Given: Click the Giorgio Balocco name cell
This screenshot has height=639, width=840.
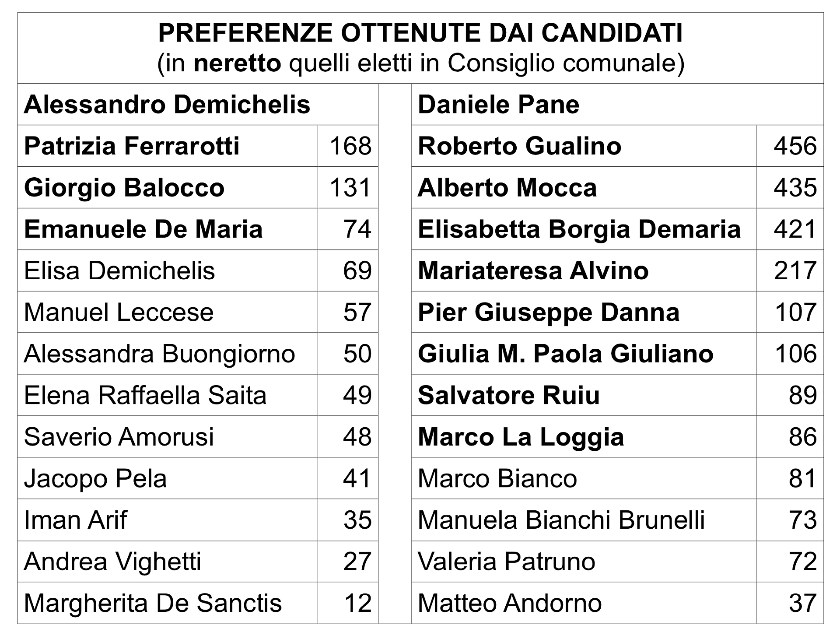Looking at the screenshot, I should point(168,187).
